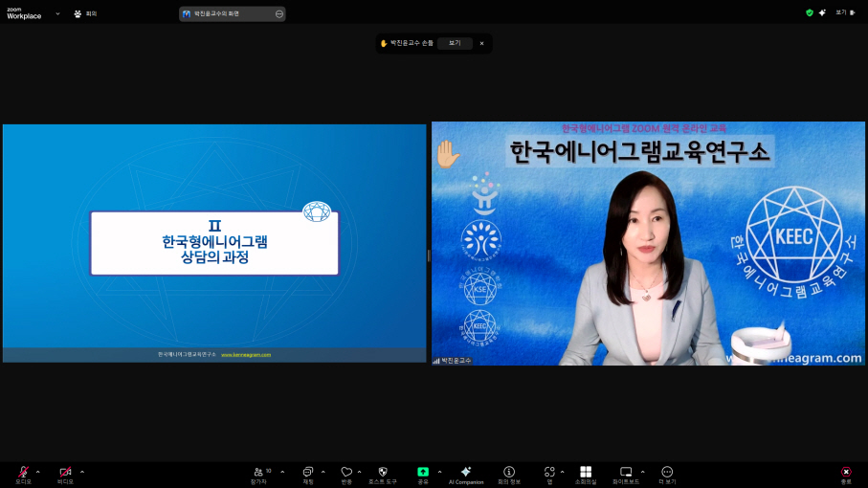This screenshot has height=488, width=868.
Task: Click options circle on shared screen tab
Action: [279, 13]
